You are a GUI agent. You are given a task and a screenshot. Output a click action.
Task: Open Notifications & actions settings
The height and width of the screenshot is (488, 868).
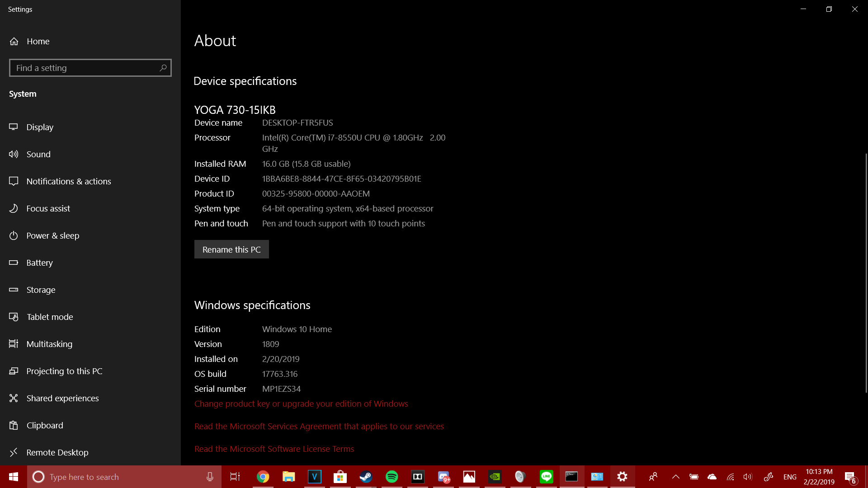coord(69,181)
